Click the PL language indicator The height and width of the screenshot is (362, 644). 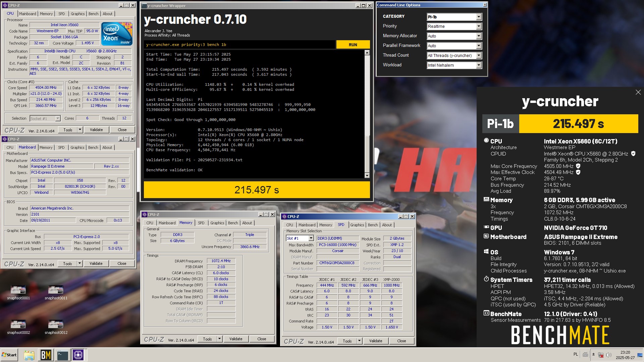[x=576, y=354]
